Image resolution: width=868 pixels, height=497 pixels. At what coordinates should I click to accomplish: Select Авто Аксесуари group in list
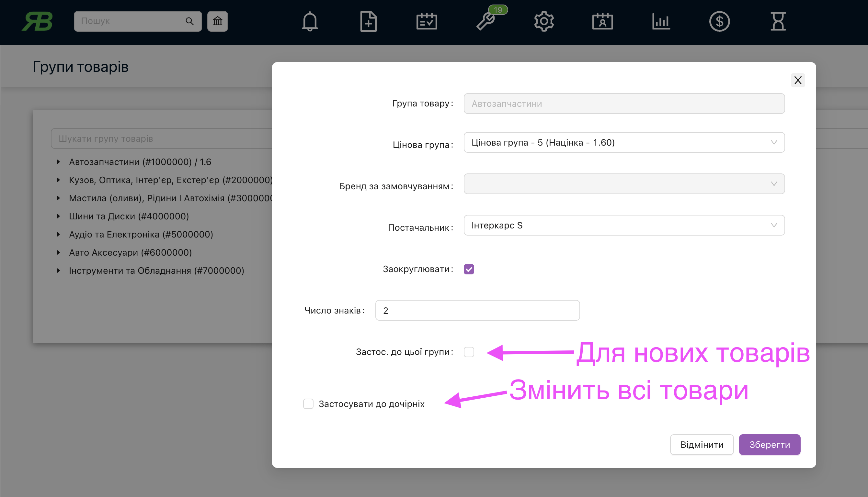(x=130, y=253)
